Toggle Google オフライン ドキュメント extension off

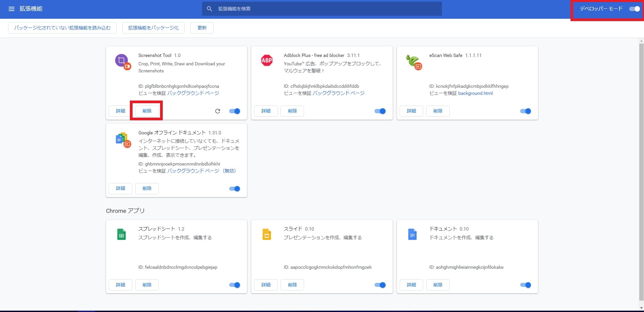point(235,189)
